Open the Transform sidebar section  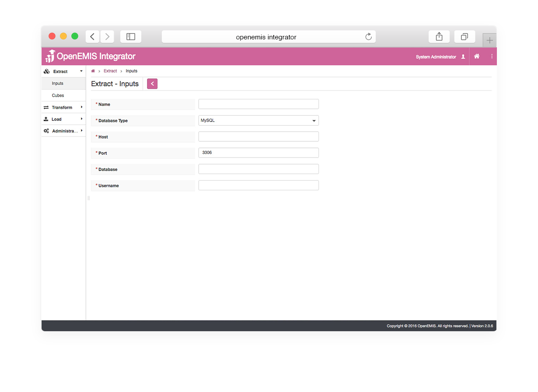[x=64, y=107]
